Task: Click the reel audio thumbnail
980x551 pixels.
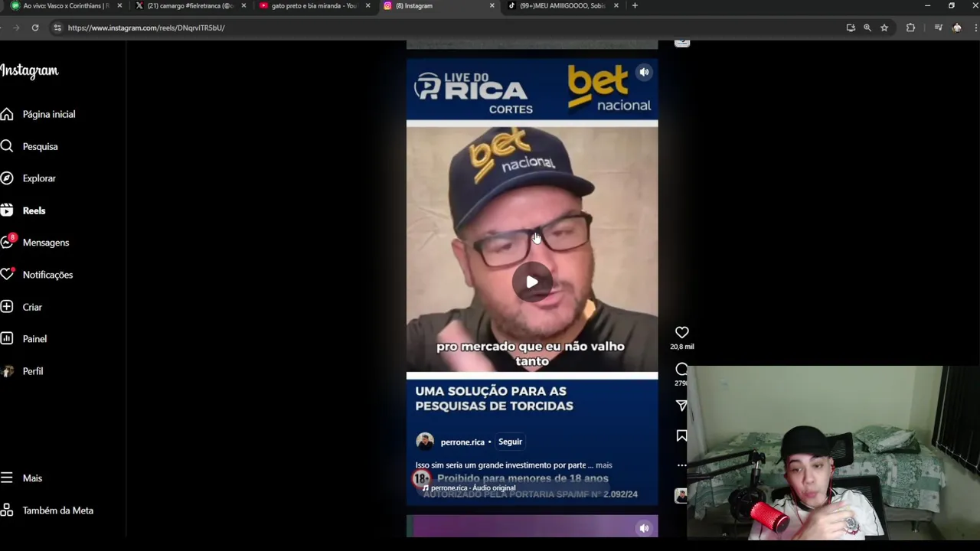Action: (681, 496)
